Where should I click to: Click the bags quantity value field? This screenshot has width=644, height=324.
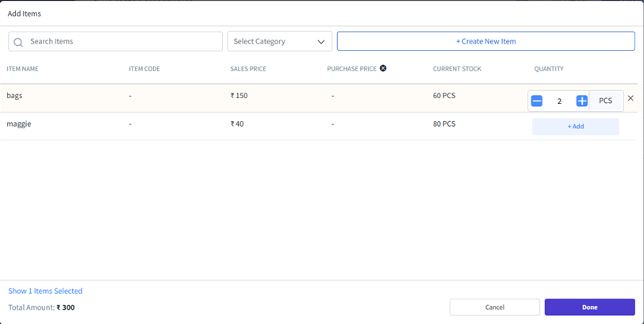coord(559,101)
